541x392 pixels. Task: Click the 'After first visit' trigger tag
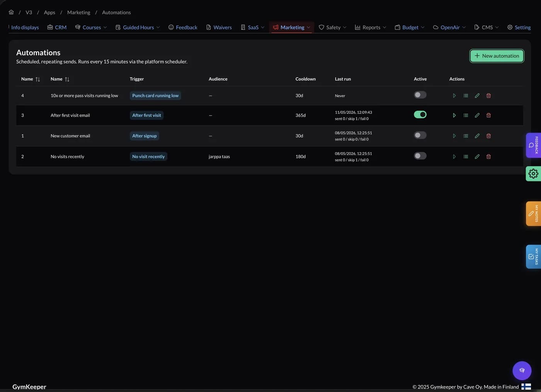click(x=146, y=115)
